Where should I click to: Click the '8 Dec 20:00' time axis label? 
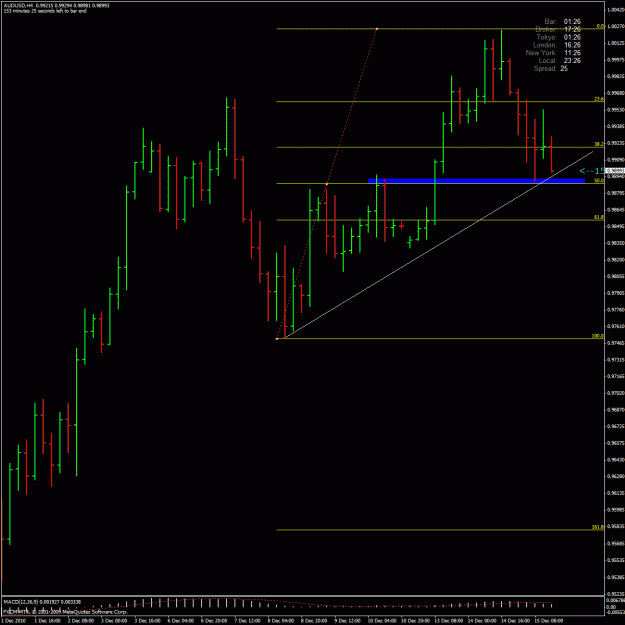pyautogui.click(x=314, y=621)
